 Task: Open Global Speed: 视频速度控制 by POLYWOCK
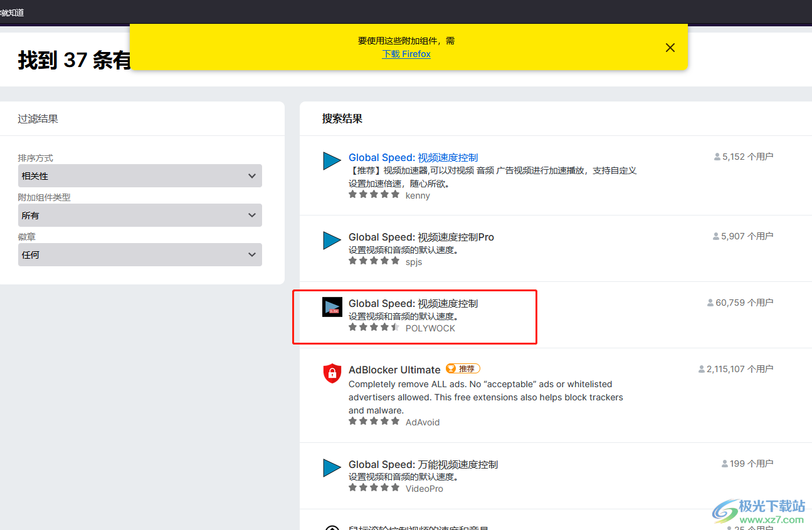(x=413, y=303)
